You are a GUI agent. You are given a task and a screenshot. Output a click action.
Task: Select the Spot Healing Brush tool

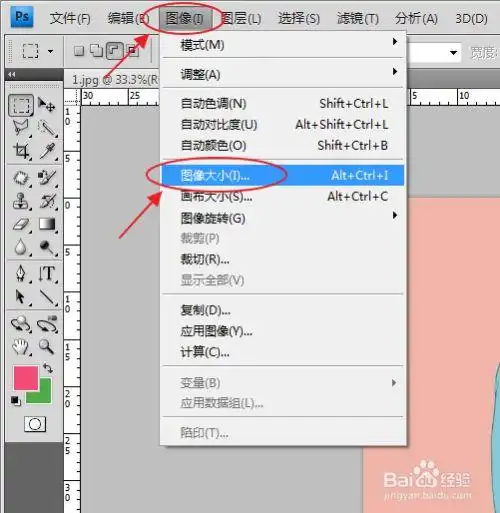[21, 178]
